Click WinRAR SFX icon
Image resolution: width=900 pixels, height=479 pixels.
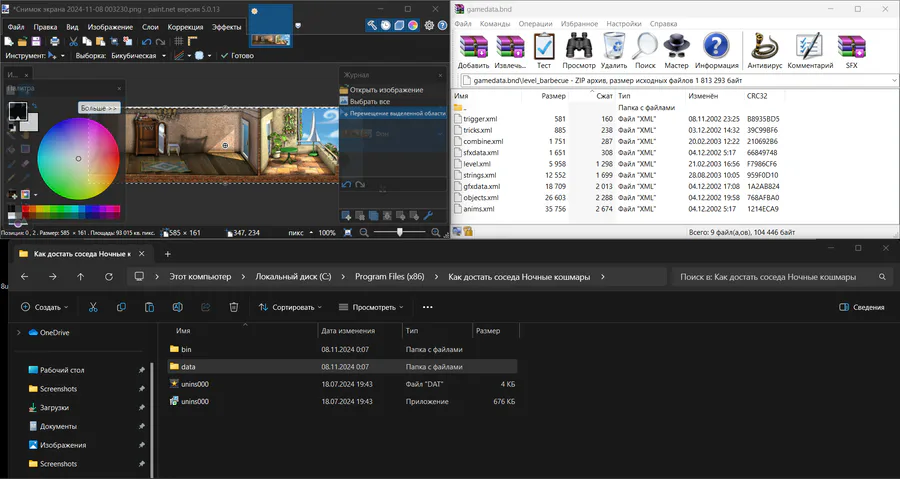point(851,51)
